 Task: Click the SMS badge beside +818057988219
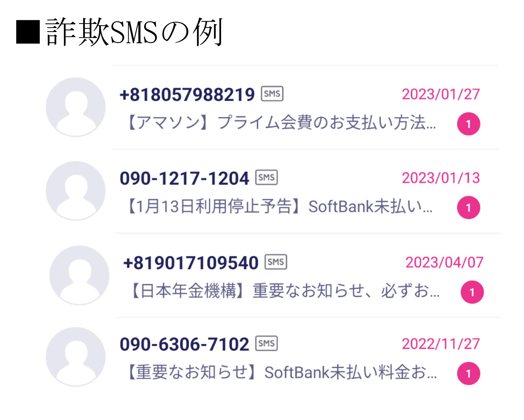click(x=272, y=94)
